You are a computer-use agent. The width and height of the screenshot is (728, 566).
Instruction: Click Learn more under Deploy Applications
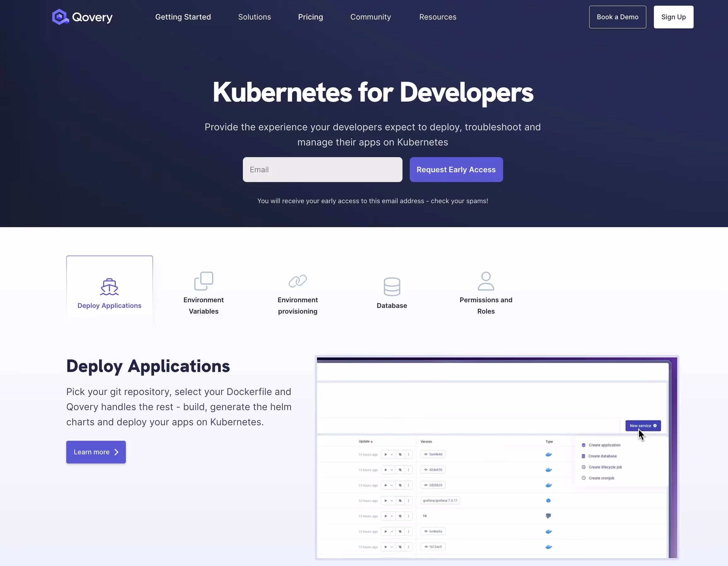[96, 452]
